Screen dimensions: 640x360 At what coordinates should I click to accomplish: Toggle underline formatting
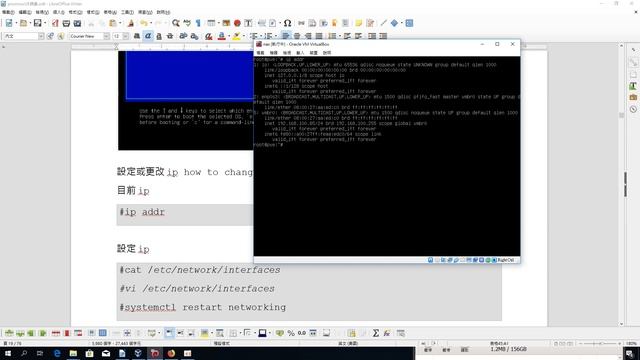coord(159,36)
